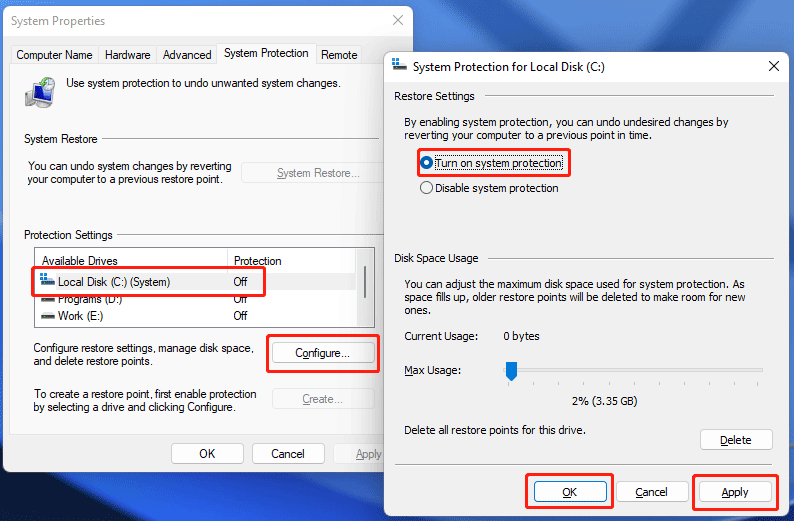This screenshot has width=794, height=521.
Task: Go to the Advanced tab
Action: click(187, 55)
